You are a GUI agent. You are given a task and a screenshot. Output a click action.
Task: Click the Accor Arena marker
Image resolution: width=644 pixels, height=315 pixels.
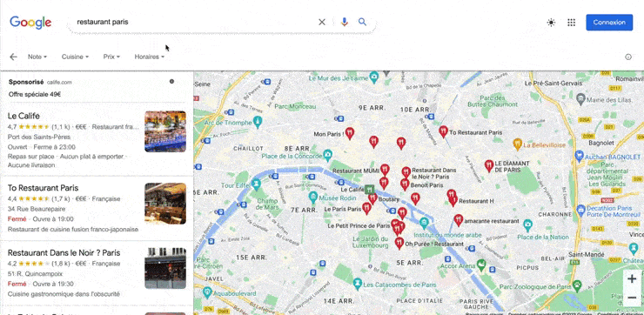click(x=481, y=265)
